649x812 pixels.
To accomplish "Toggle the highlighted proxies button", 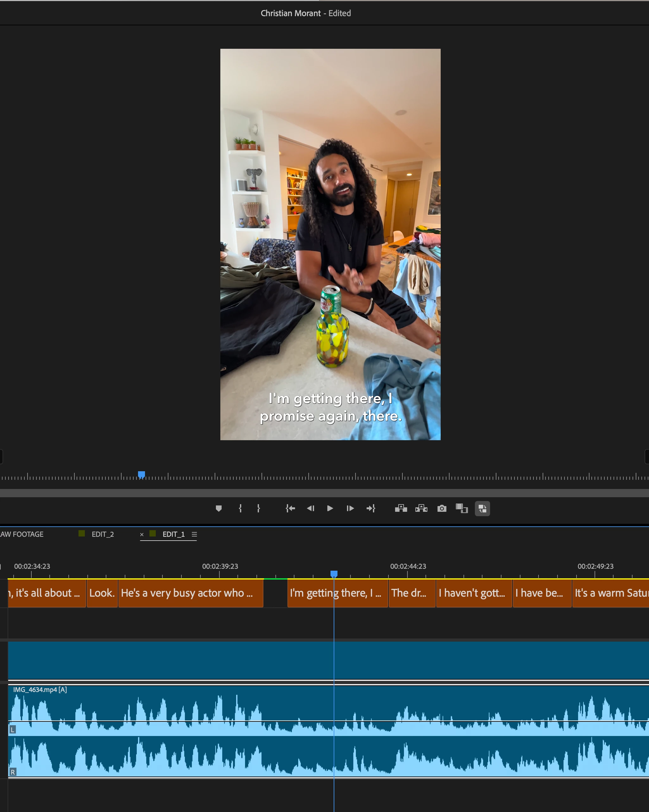I will point(482,508).
